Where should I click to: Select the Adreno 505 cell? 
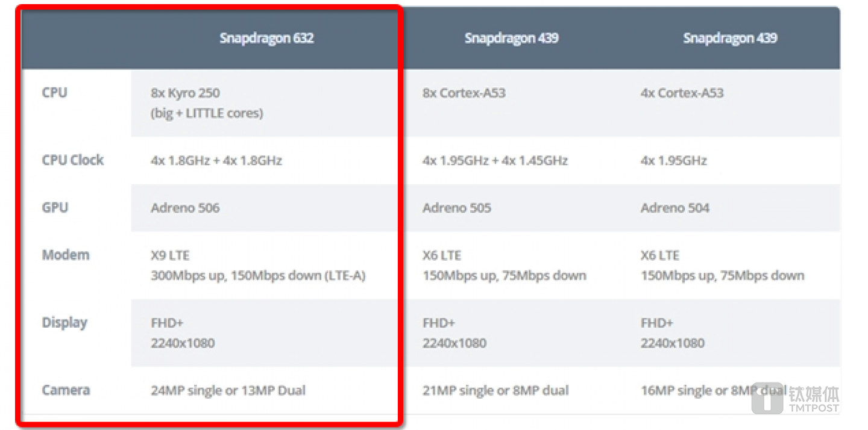456,208
